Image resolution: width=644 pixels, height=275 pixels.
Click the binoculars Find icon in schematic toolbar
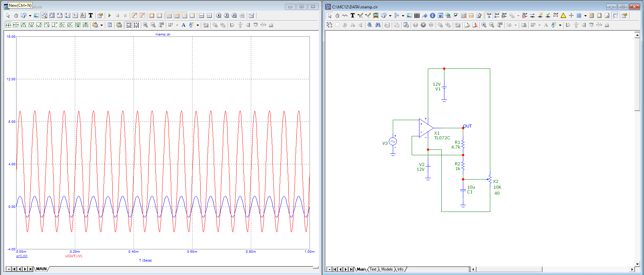378,25
